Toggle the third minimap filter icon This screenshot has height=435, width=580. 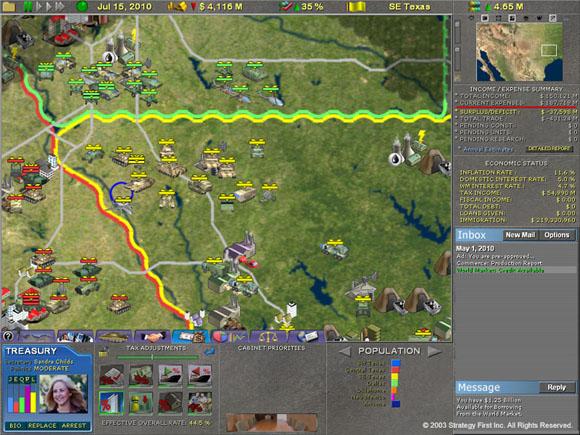pos(499,18)
